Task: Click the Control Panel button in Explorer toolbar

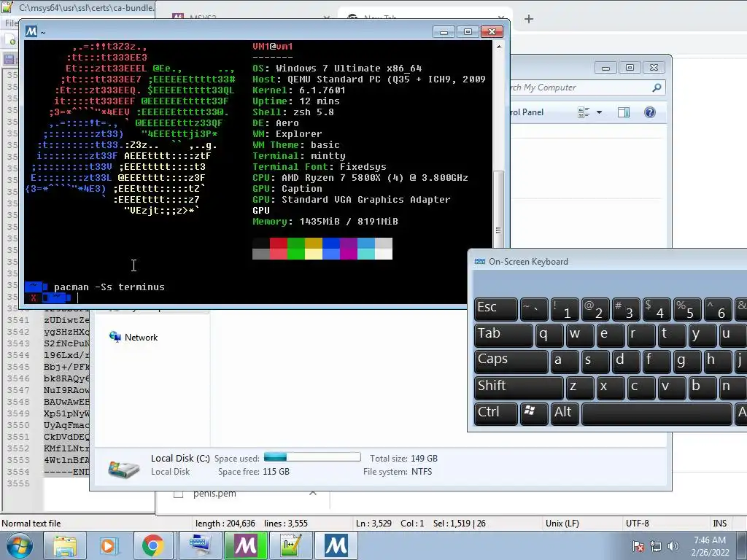Action: click(x=527, y=112)
